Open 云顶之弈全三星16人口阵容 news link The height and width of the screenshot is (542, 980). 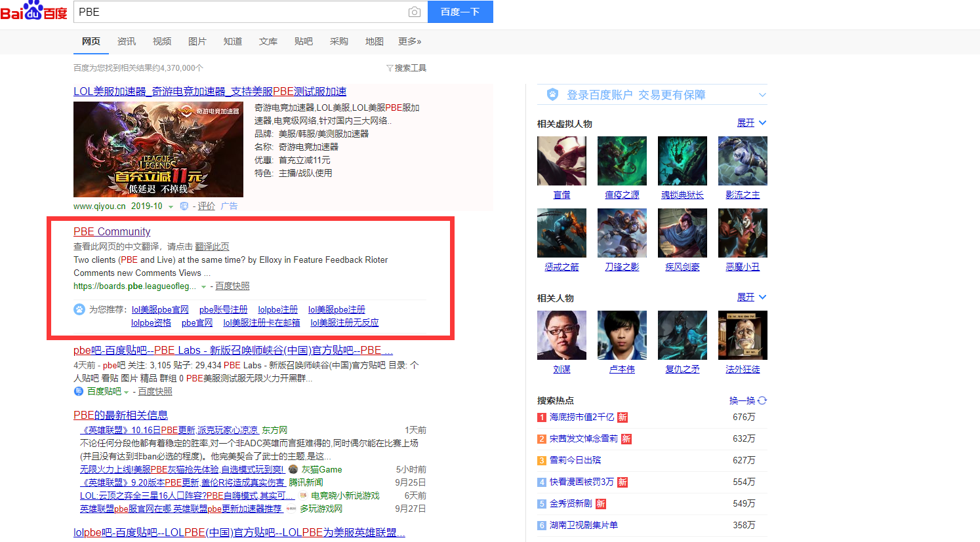(187, 495)
